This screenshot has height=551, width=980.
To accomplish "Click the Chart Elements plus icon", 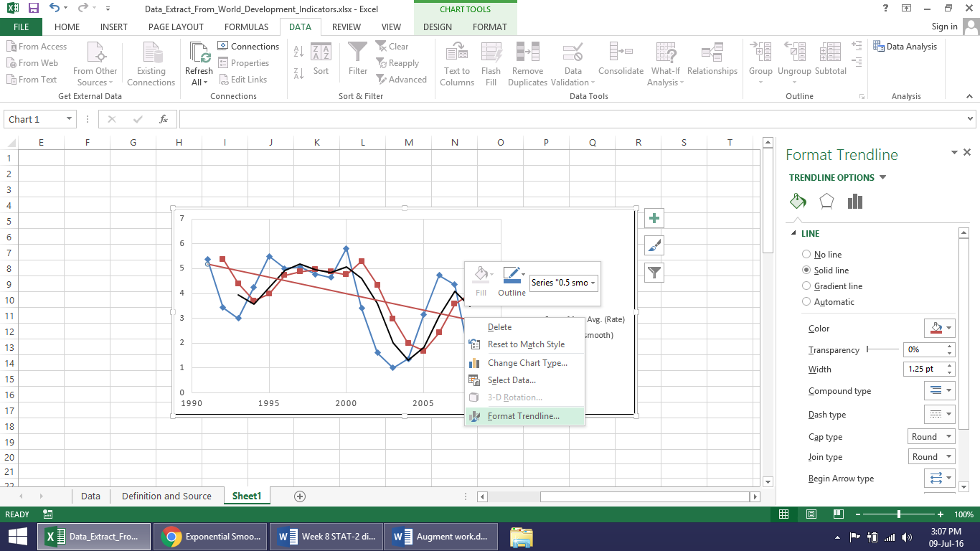I will (x=654, y=219).
